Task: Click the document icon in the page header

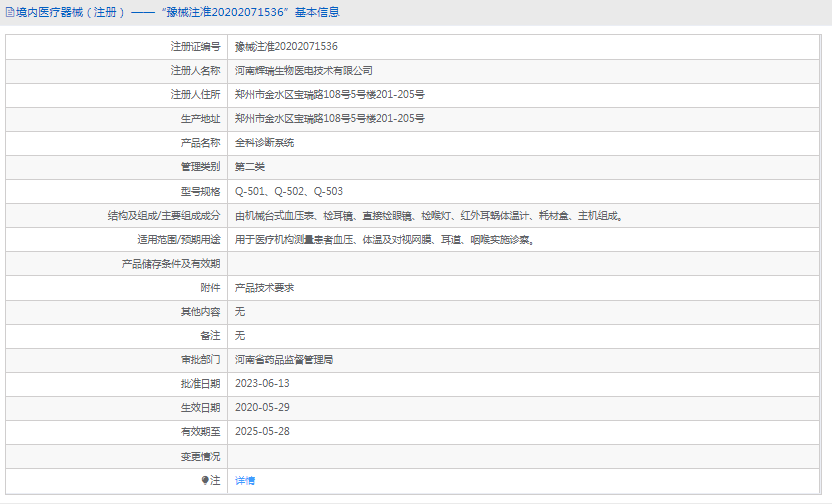Action: pos(10,12)
